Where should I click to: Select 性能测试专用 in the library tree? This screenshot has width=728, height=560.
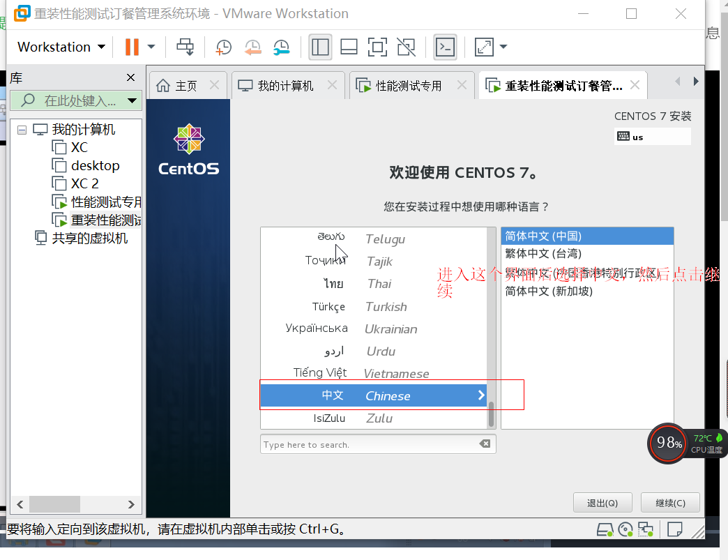96,202
